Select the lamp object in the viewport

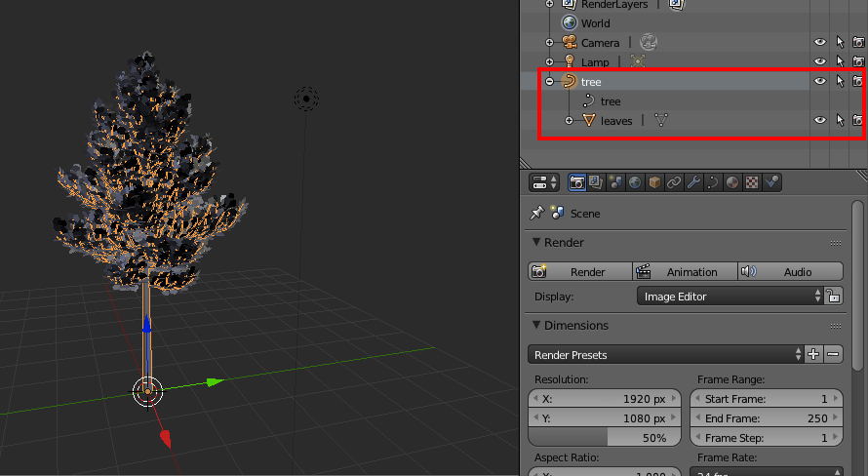click(306, 99)
